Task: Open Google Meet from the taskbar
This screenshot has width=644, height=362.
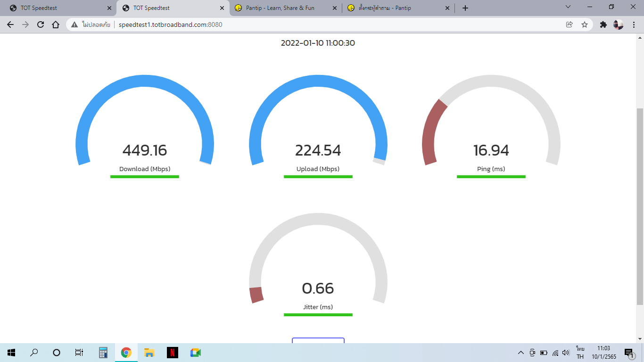Action: (x=196, y=353)
